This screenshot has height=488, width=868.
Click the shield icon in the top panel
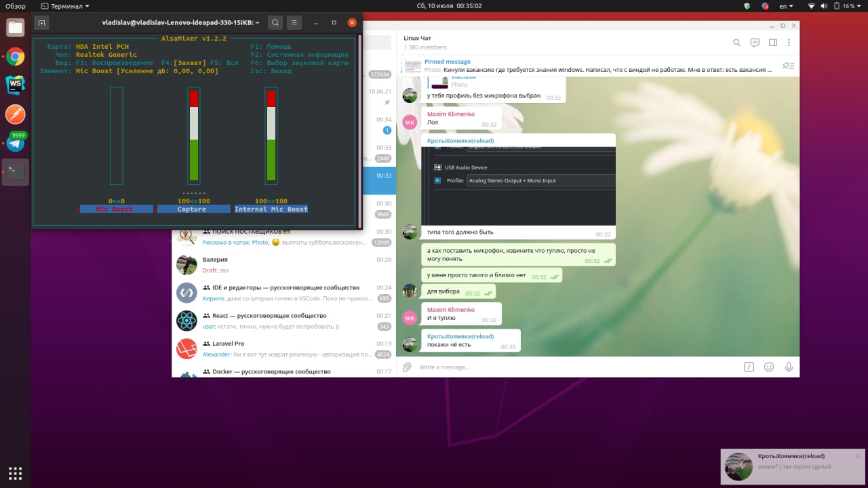click(x=747, y=5)
